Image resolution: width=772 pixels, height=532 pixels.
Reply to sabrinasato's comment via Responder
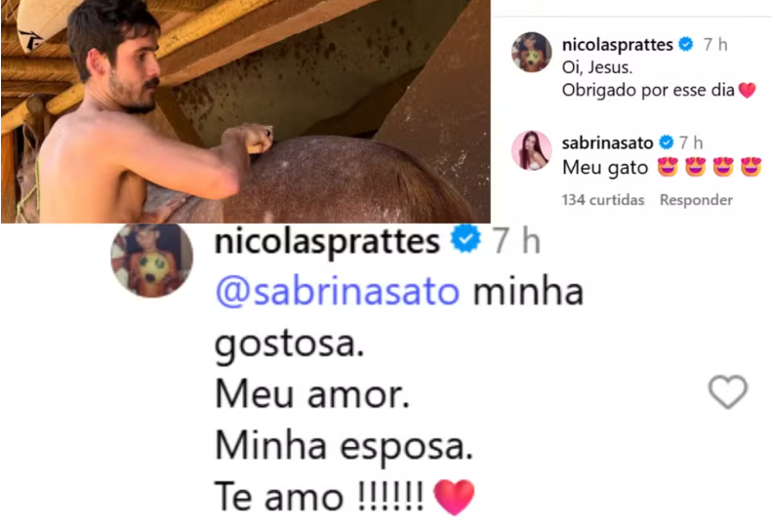[x=696, y=200]
